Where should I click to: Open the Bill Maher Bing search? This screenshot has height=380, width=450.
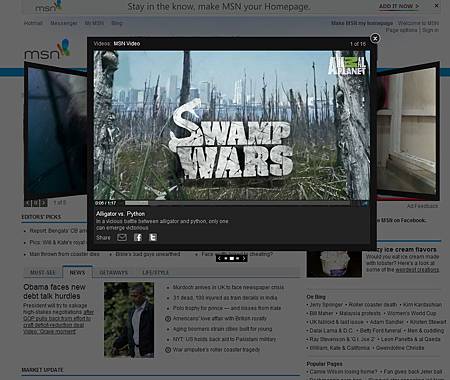pyautogui.click(x=321, y=313)
